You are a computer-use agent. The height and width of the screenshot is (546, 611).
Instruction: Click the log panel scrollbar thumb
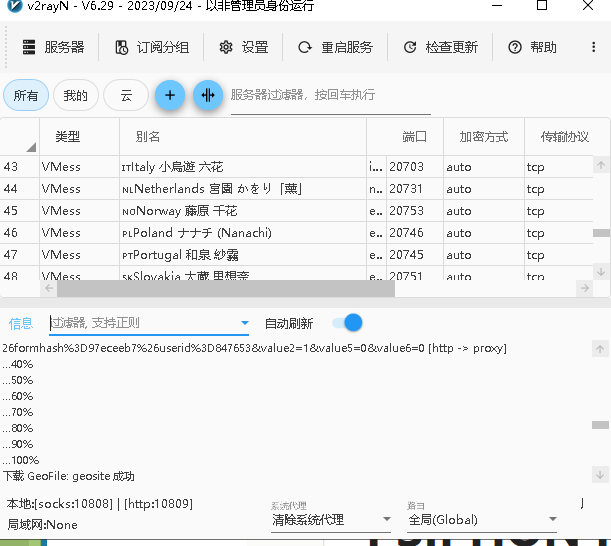point(600,425)
